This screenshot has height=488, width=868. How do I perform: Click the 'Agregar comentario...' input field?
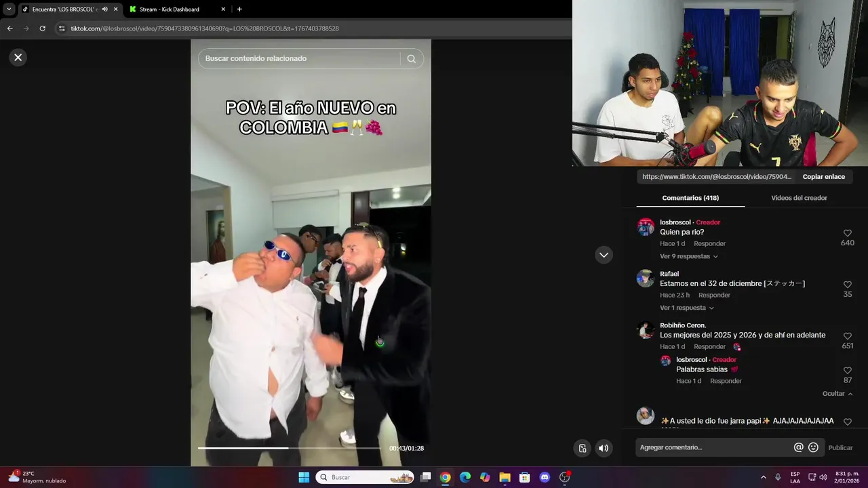[x=714, y=447]
